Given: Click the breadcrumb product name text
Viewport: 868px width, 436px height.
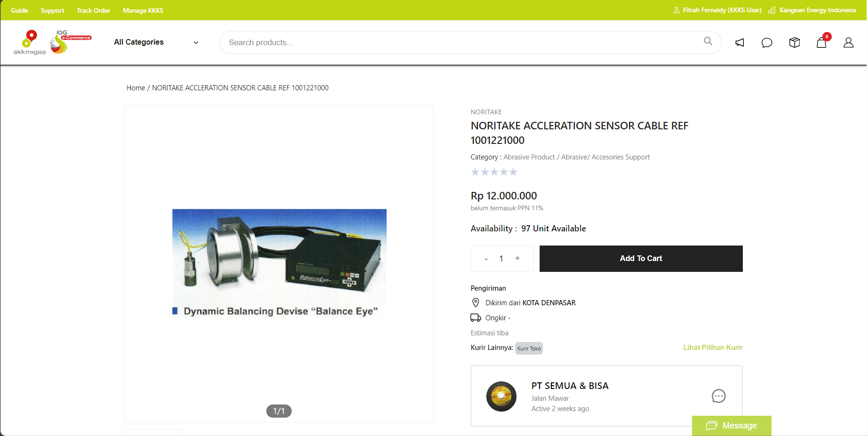Looking at the screenshot, I should click(240, 88).
